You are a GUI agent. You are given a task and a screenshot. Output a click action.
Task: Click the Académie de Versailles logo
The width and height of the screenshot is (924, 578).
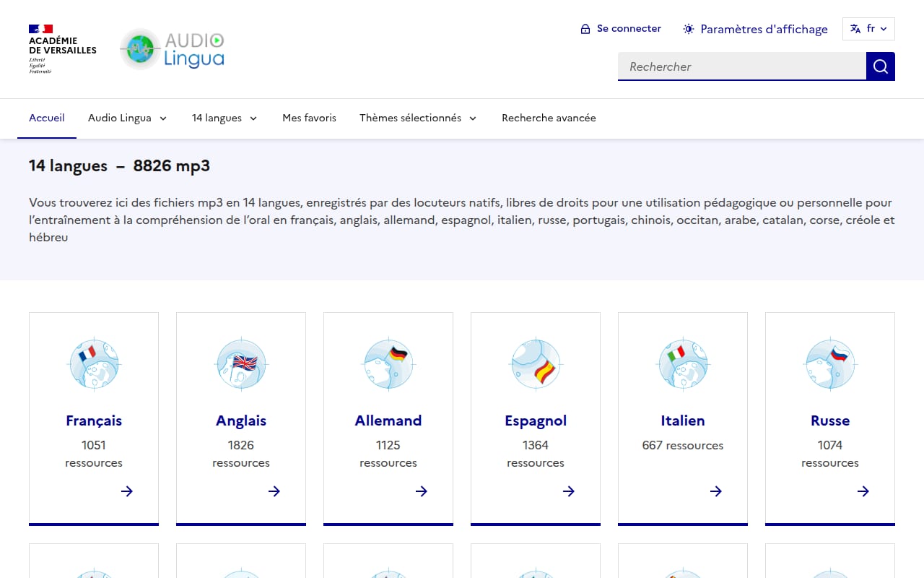point(63,49)
